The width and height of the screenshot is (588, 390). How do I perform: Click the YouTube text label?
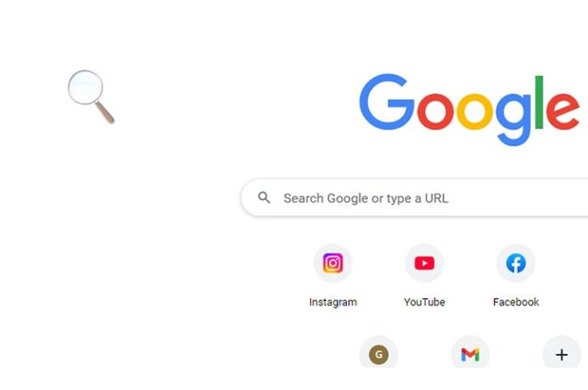point(424,302)
